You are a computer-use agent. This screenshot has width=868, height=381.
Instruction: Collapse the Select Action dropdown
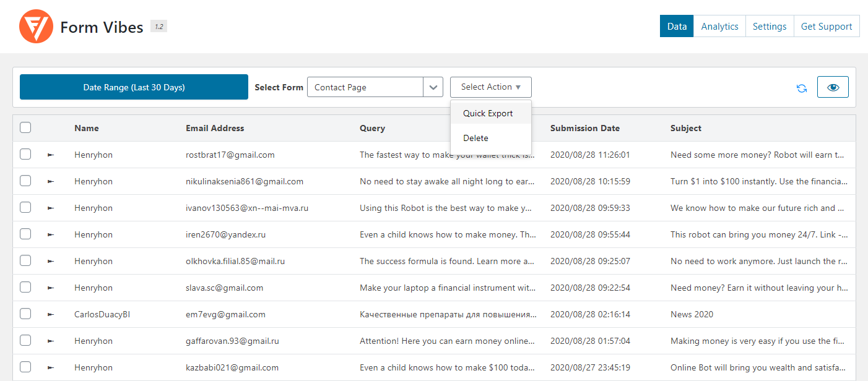click(x=490, y=87)
